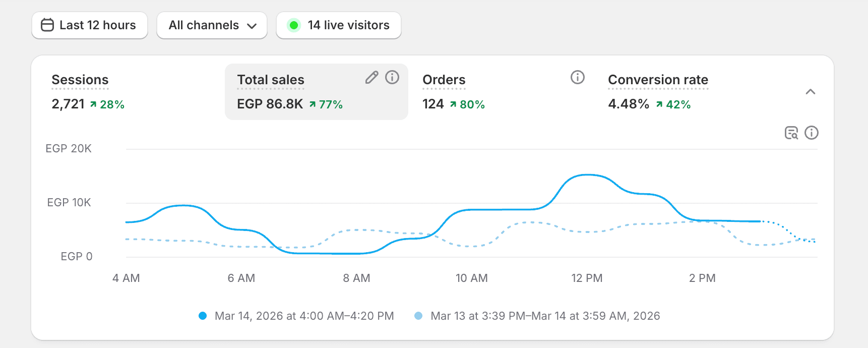This screenshot has width=868, height=348.
Task: Open the view report icon above the chart
Action: [x=791, y=133]
